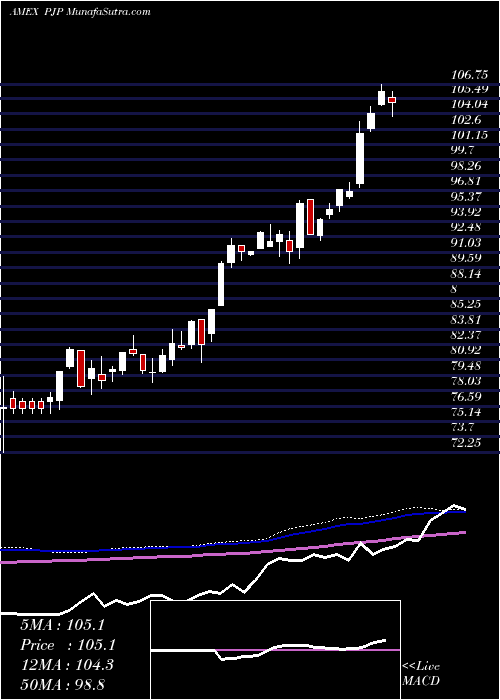Viewport: 500px width, 700px height.
Task: Click the 83.81 price axis label
Action: [x=466, y=320]
